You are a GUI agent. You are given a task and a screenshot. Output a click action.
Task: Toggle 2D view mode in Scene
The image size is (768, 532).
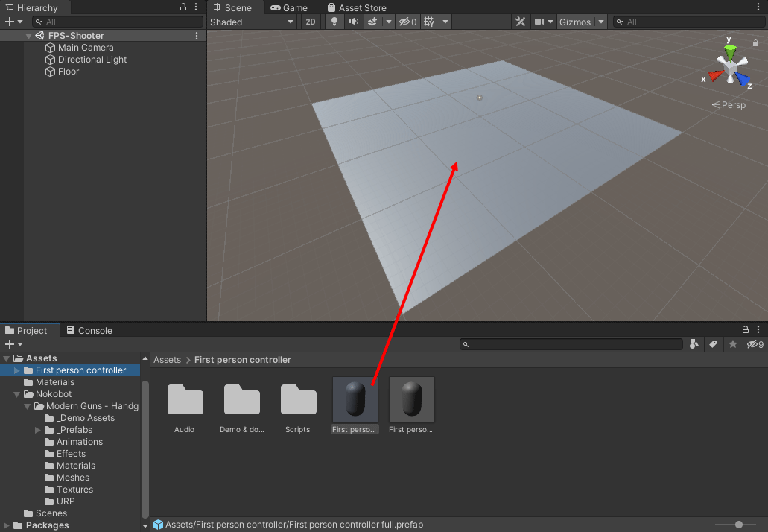[x=311, y=22]
